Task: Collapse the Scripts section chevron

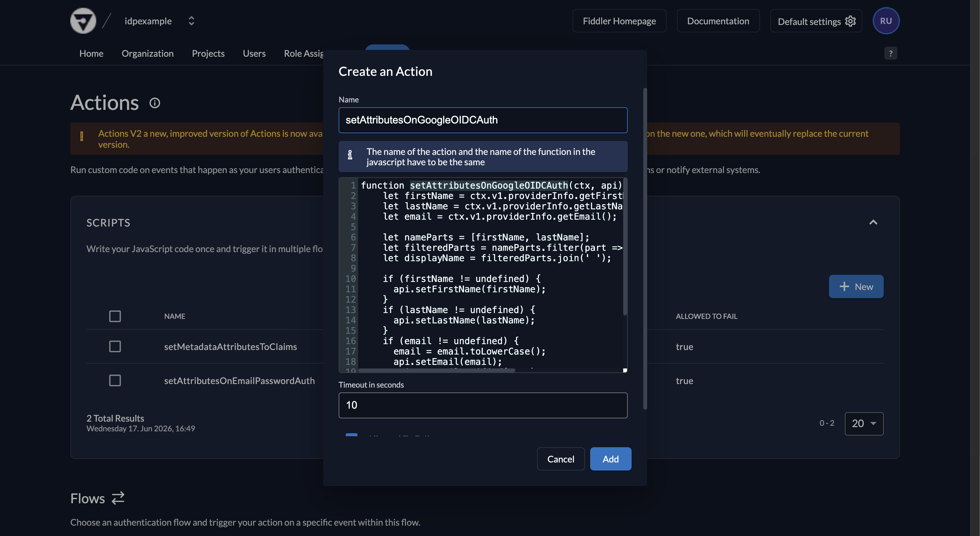Action: (873, 222)
